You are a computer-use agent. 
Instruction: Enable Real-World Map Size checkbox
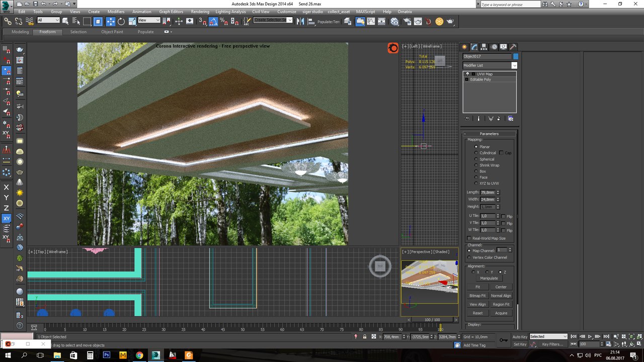pos(469,238)
